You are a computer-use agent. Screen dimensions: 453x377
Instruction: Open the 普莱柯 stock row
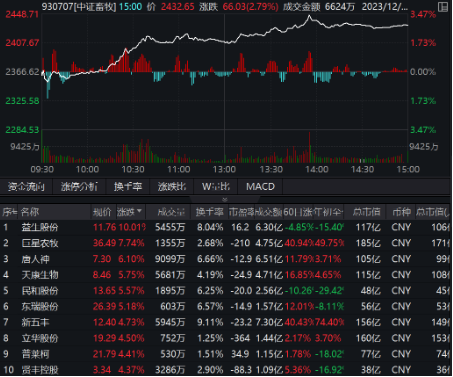pyautogui.click(x=226, y=354)
